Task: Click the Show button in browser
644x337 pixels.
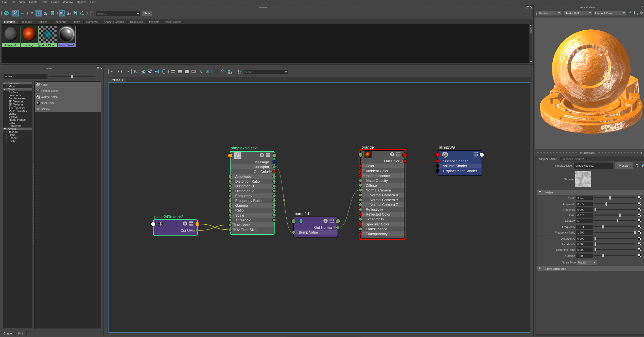Action: (x=147, y=13)
